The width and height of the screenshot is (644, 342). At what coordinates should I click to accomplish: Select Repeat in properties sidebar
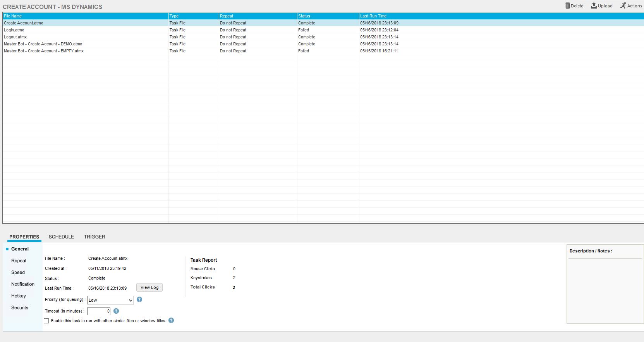tap(19, 261)
